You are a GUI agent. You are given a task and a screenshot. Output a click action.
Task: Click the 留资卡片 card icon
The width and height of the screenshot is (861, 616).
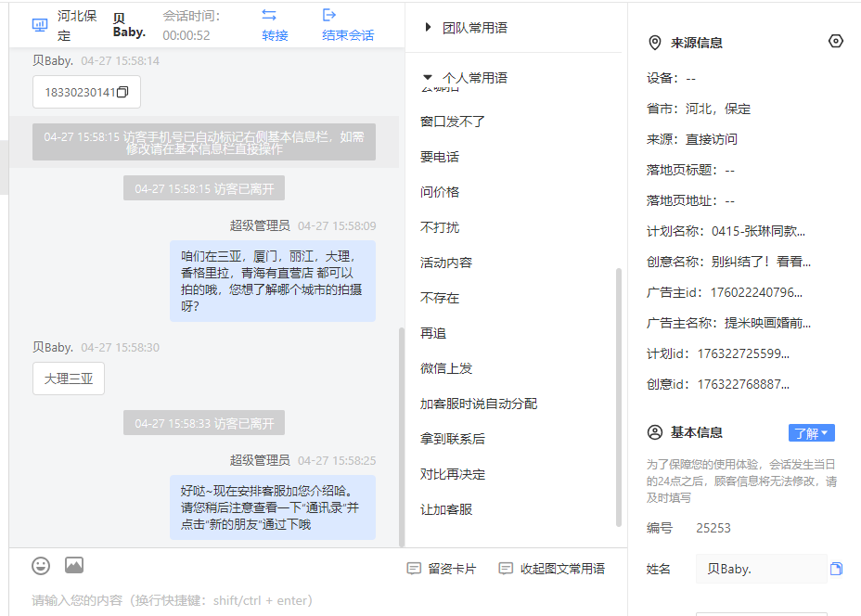[414, 569]
